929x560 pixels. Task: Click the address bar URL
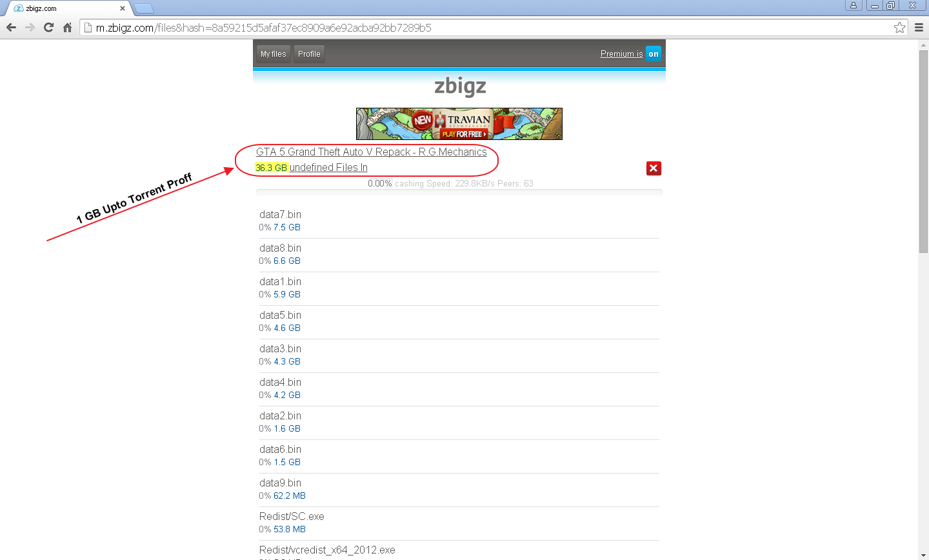pos(263,28)
